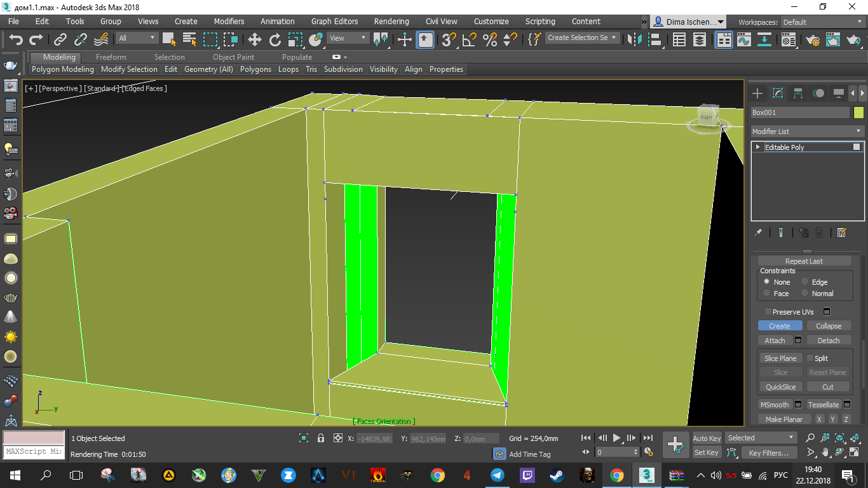
Task: Enable the Preserve UVs checkbox
Action: tap(768, 311)
